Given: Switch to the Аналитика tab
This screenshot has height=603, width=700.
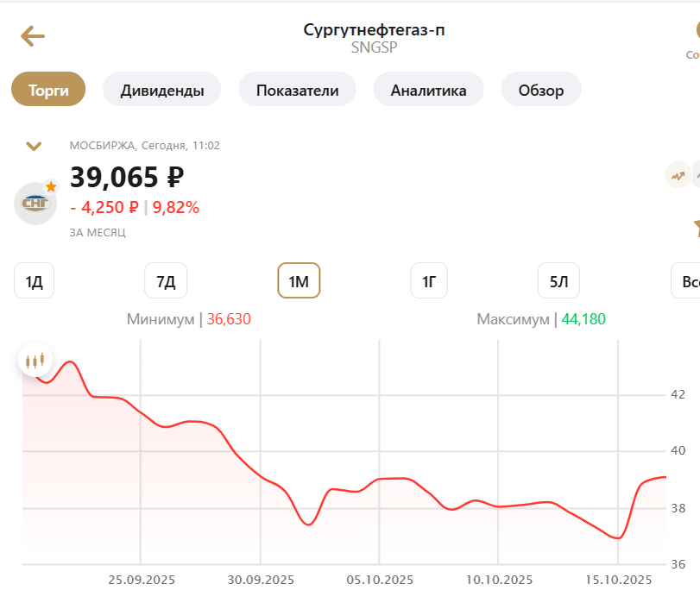Looking at the screenshot, I should [x=429, y=89].
